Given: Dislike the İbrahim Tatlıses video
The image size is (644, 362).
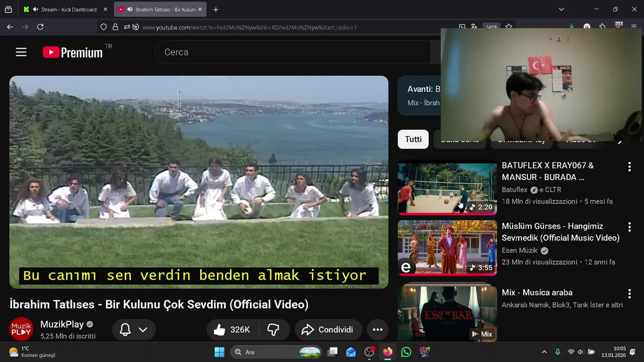Looking at the screenshot, I should (273, 330).
